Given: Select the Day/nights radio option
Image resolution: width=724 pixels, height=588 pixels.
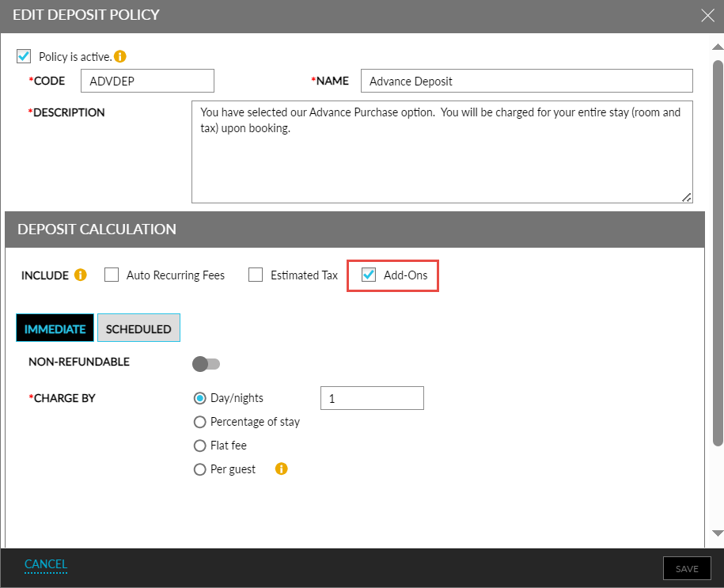Looking at the screenshot, I should (x=200, y=398).
